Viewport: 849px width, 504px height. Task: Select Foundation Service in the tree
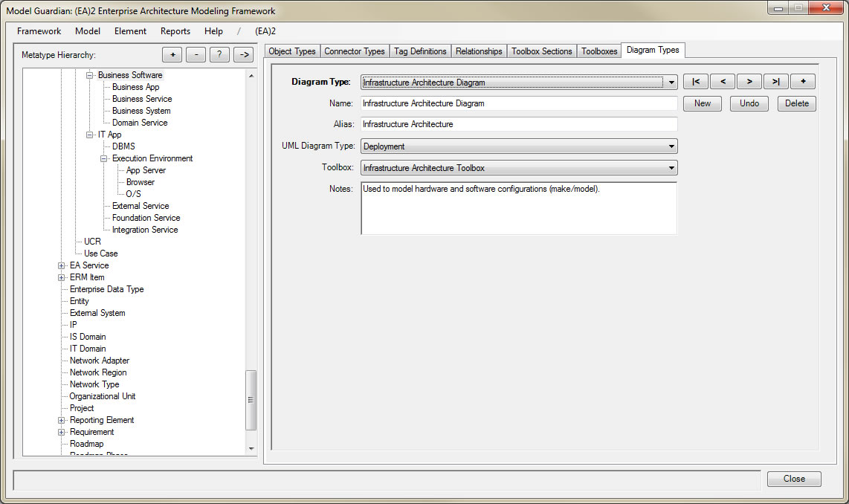click(x=146, y=218)
